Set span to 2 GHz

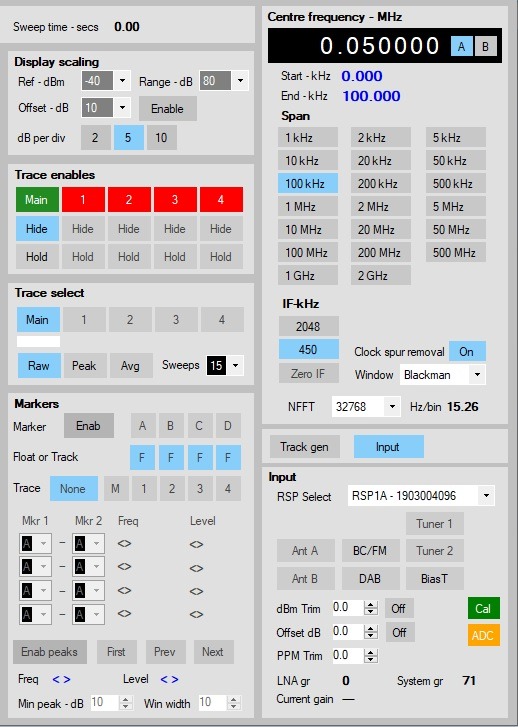click(381, 275)
